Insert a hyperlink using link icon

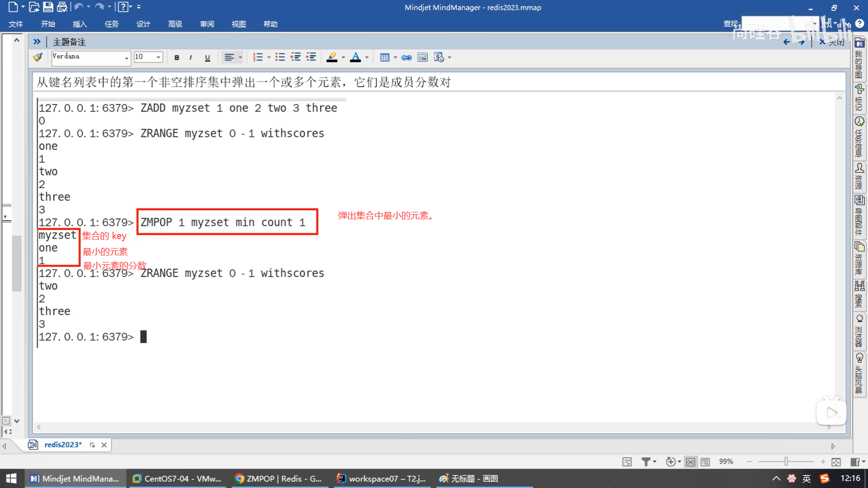coord(406,57)
